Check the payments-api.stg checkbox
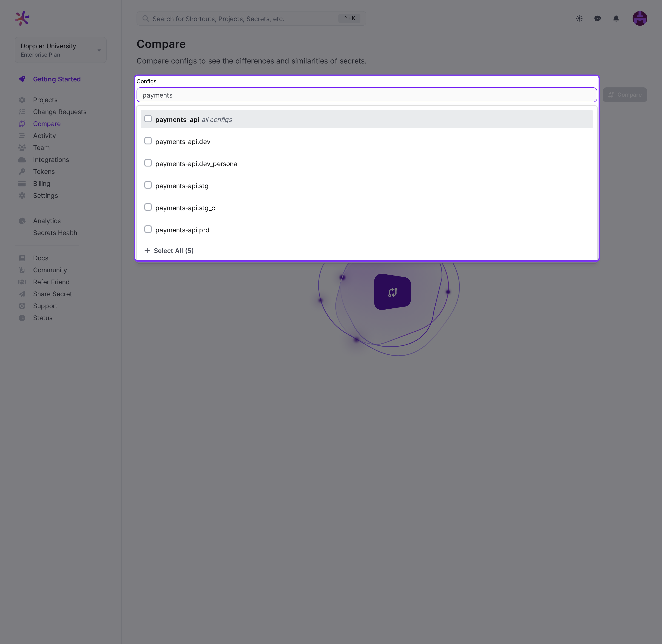 148,185
